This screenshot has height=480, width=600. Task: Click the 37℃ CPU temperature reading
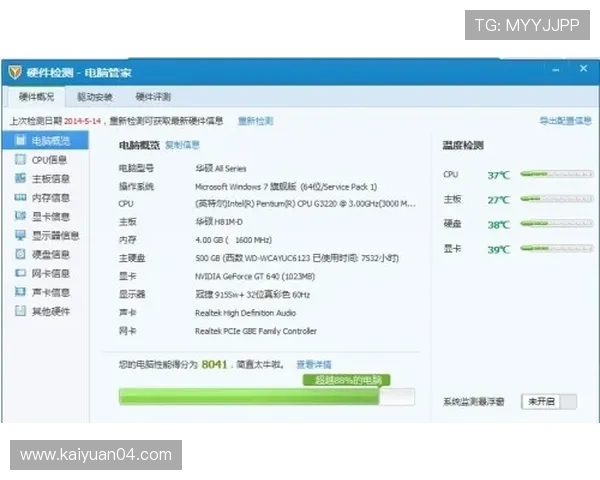click(499, 175)
